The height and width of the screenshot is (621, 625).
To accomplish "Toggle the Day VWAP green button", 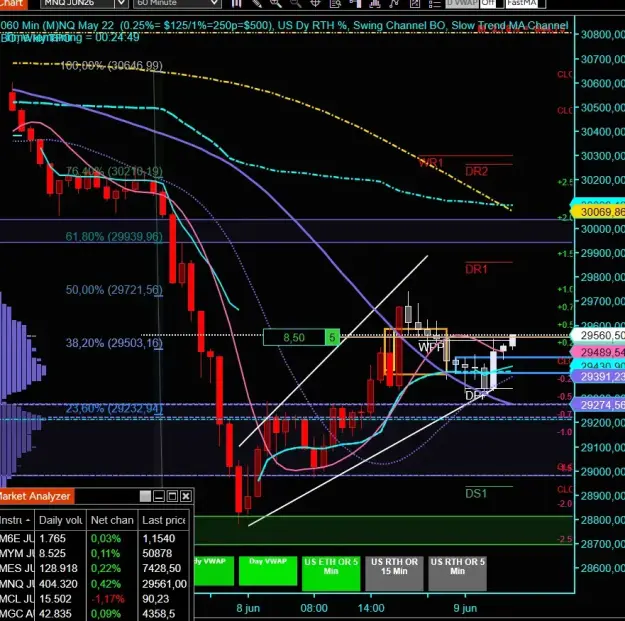I will coord(268,570).
